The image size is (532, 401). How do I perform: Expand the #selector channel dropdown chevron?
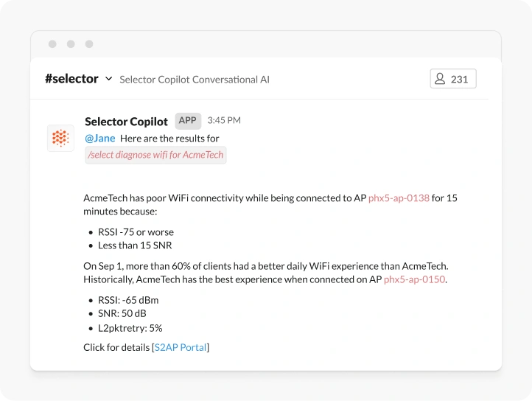(108, 79)
